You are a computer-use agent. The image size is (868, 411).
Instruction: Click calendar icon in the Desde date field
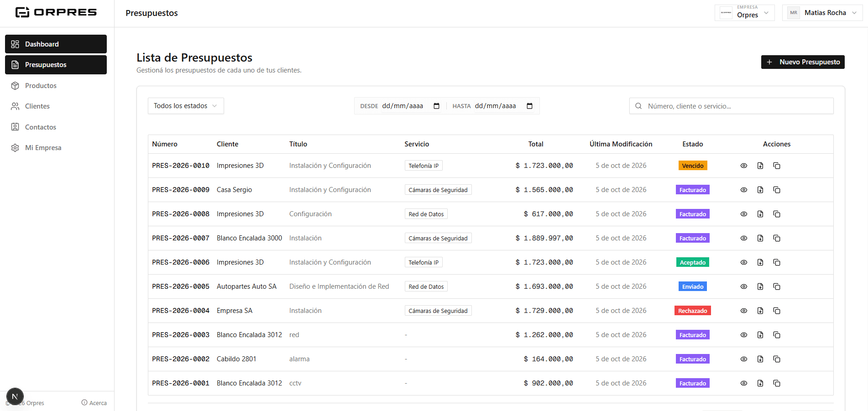436,106
